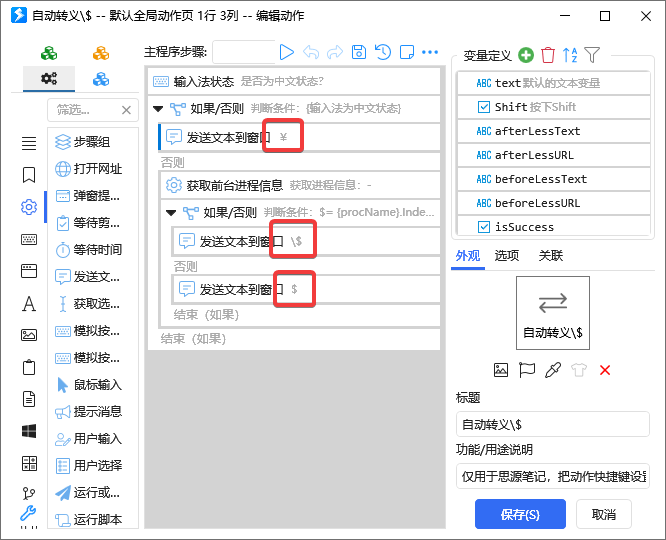The height and width of the screenshot is (540, 666).
Task: Select the 提示消息 step item
Action: point(93,411)
